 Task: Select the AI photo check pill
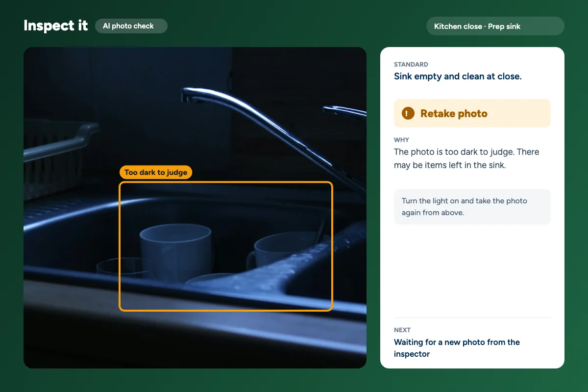coord(131,26)
